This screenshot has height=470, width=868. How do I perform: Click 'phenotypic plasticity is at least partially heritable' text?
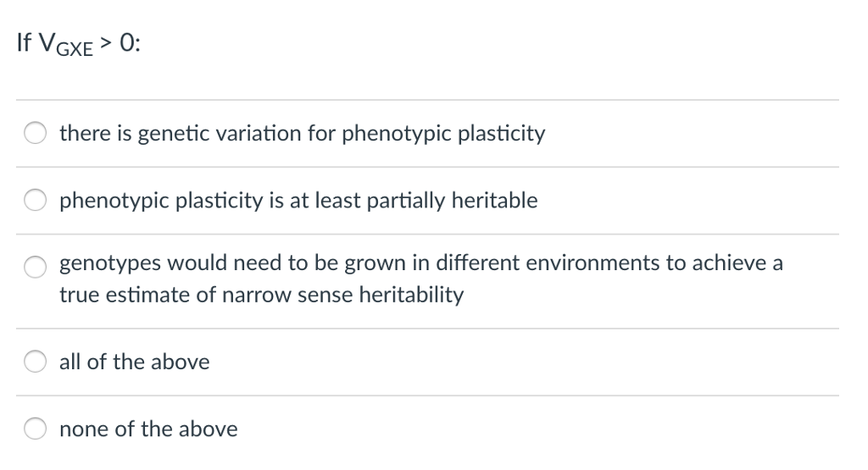pos(298,202)
